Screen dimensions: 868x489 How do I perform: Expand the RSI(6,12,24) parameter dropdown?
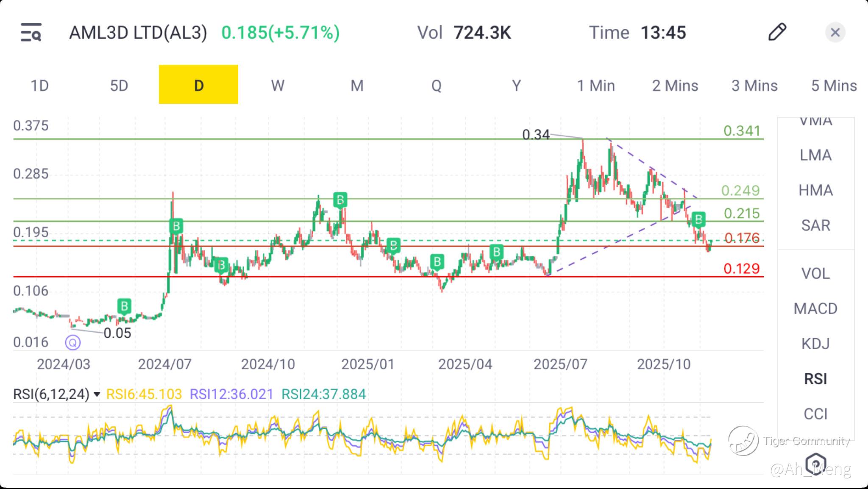(x=97, y=395)
